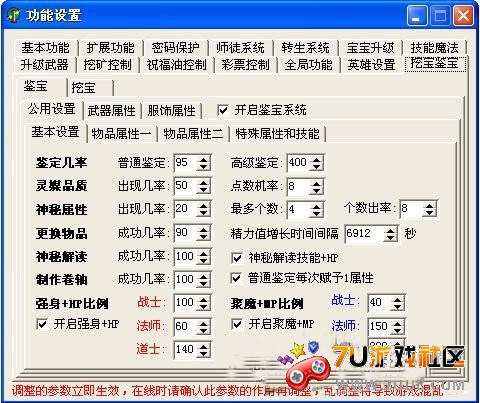
Task: Open the 武器属性 tab
Action: click(112, 111)
